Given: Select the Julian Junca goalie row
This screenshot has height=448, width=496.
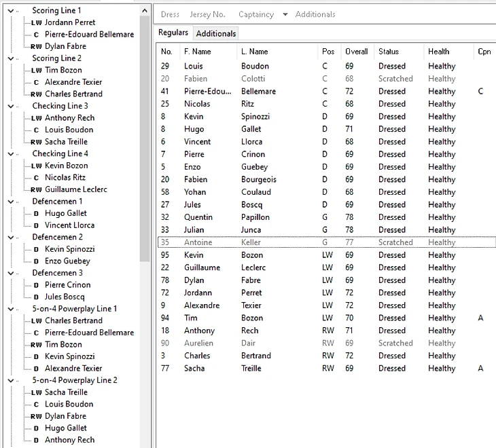Looking at the screenshot, I should (x=326, y=229).
